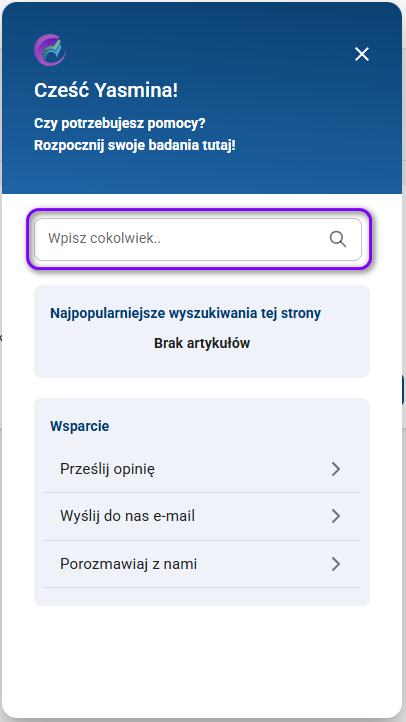406x722 pixels.
Task: Close the help panel with the X
Action: [x=362, y=54]
